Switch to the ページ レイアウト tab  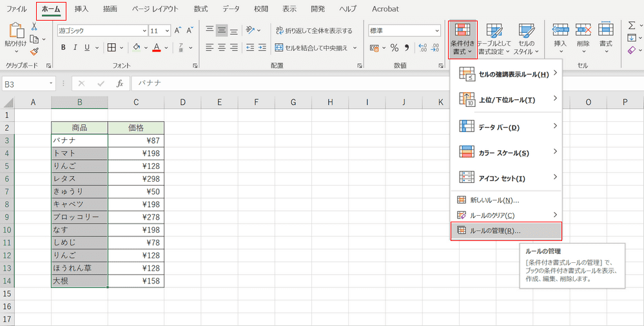tap(155, 8)
